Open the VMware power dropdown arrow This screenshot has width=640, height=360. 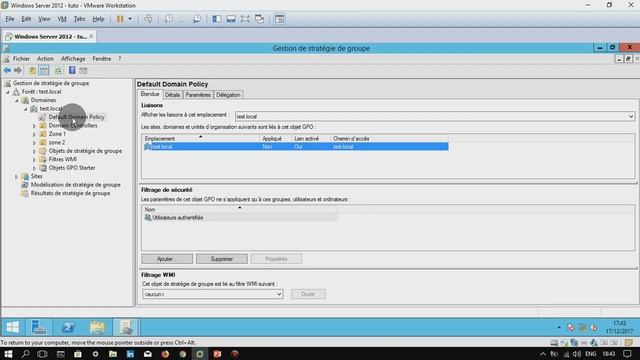click(130, 19)
